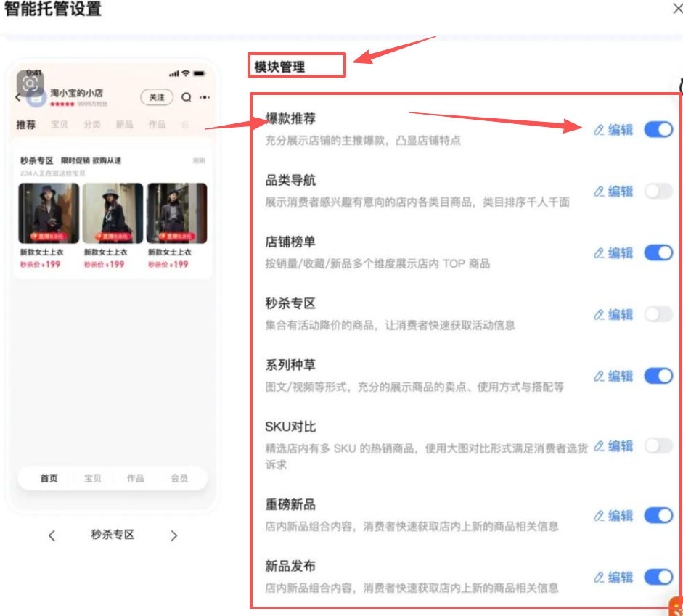The width and height of the screenshot is (683, 616).
Task: Click the edit pencil for 爆款推荐
Action: [x=599, y=130]
